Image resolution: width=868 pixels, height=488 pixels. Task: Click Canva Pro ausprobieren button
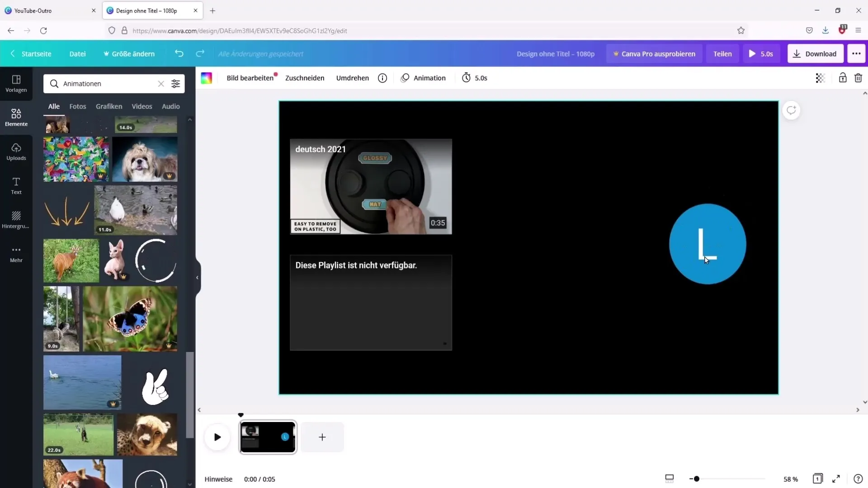point(654,53)
